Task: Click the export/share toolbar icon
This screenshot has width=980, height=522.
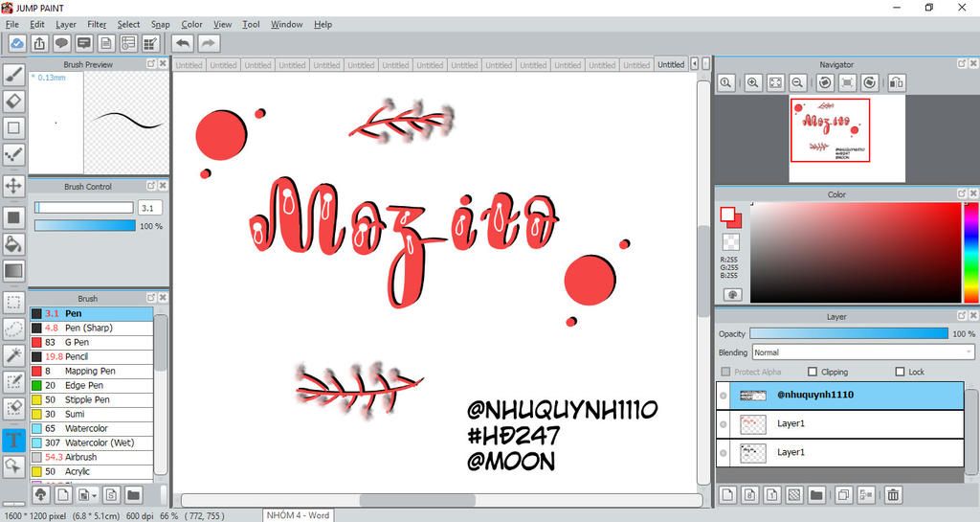Action: 39,43
